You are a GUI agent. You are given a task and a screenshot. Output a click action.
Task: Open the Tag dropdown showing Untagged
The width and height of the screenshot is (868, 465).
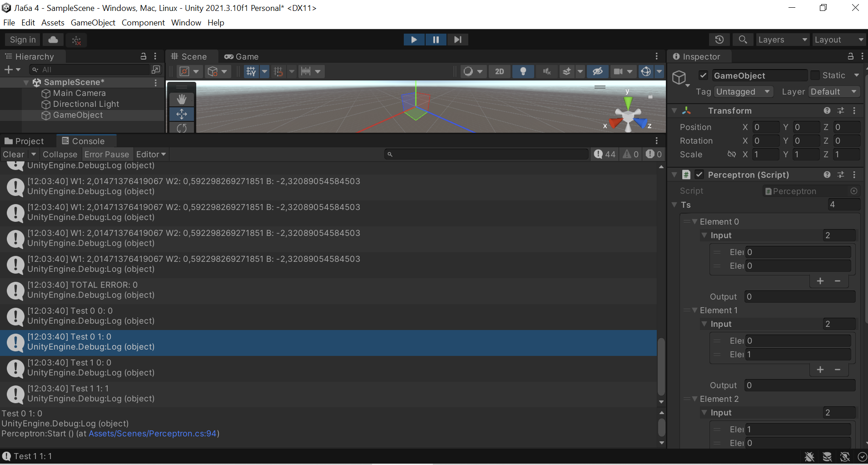pyautogui.click(x=743, y=91)
